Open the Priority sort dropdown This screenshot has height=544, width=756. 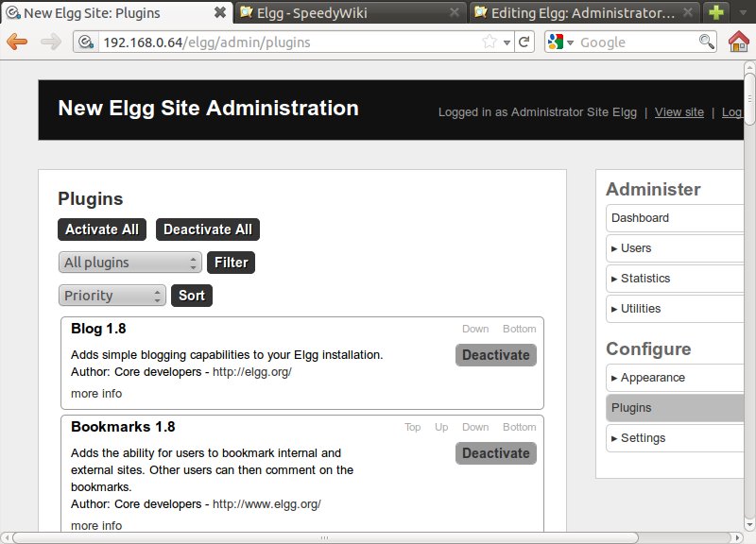pos(112,296)
